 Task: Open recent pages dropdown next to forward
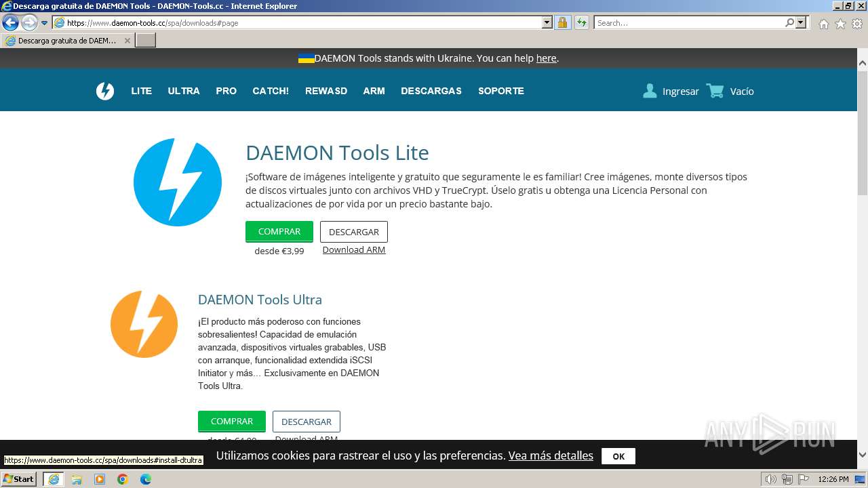pyautogui.click(x=44, y=22)
